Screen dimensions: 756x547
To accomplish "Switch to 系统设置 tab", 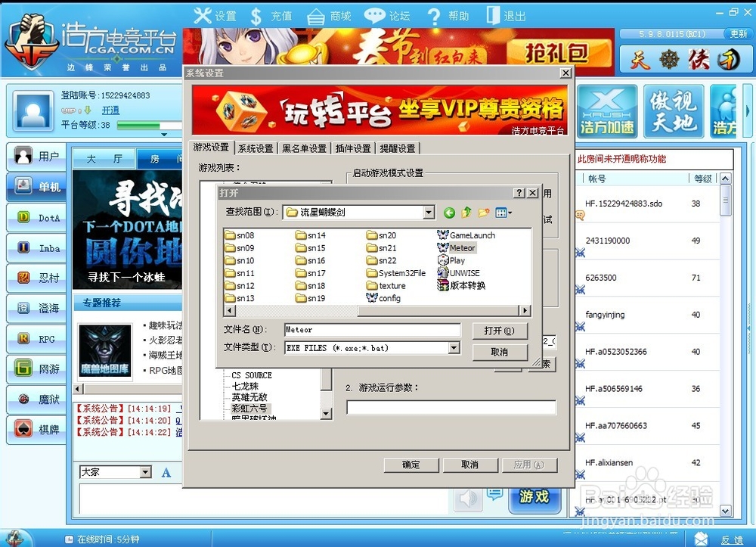I will point(256,148).
